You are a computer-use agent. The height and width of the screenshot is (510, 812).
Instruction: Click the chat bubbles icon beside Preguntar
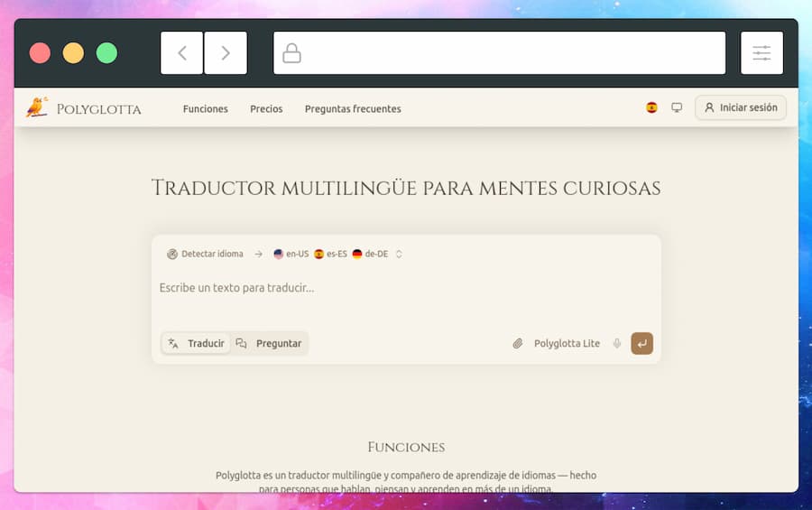pos(241,343)
